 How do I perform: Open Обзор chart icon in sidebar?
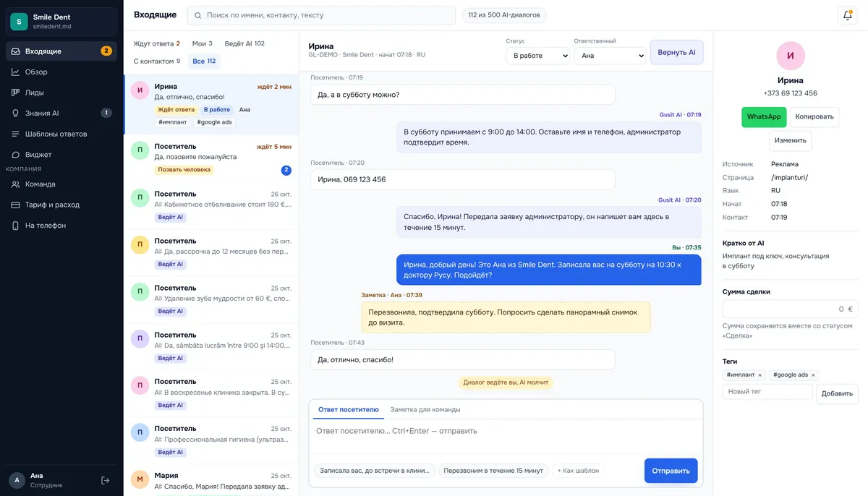(x=16, y=72)
